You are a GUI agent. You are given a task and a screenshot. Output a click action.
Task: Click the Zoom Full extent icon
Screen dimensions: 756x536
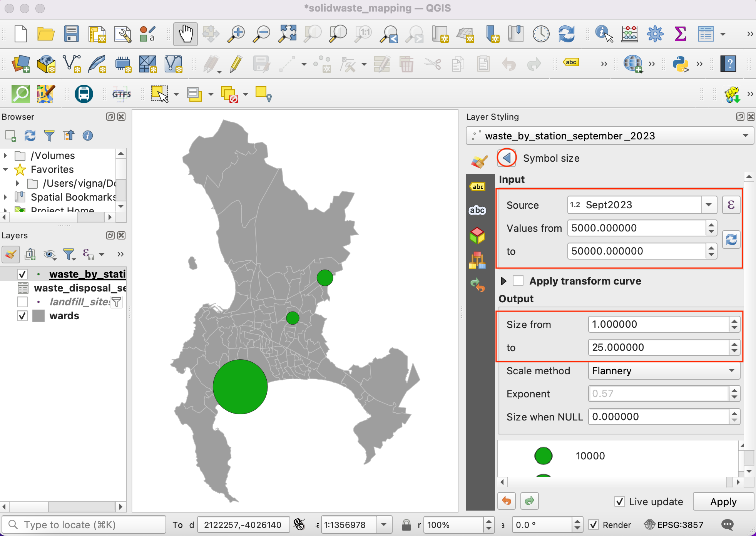pyautogui.click(x=288, y=34)
